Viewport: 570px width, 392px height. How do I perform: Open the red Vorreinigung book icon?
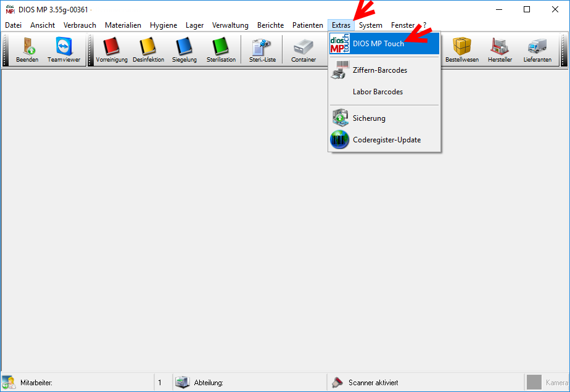pos(112,47)
